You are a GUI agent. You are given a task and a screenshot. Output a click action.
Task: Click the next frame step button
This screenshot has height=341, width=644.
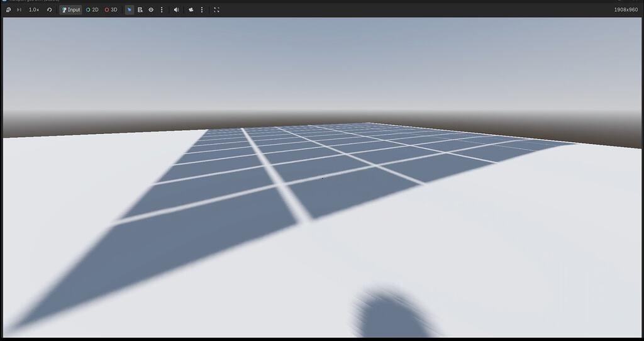pyautogui.click(x=19, y=10)
